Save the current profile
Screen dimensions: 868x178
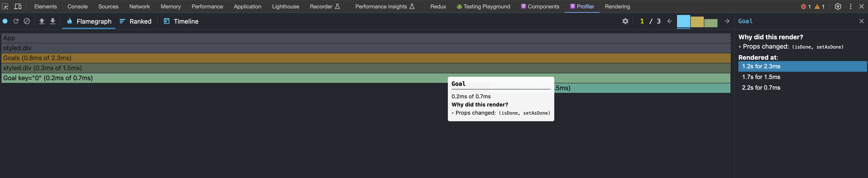coord(53,21)
